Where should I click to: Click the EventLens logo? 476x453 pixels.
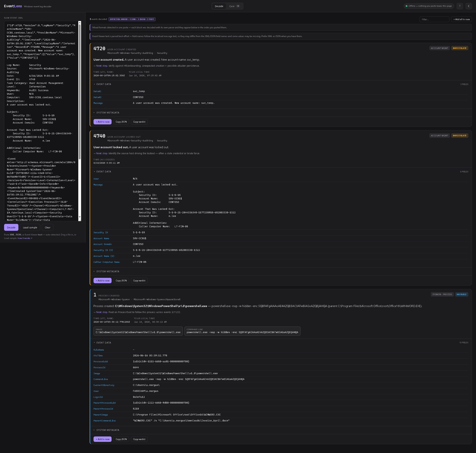coord(13,6)
